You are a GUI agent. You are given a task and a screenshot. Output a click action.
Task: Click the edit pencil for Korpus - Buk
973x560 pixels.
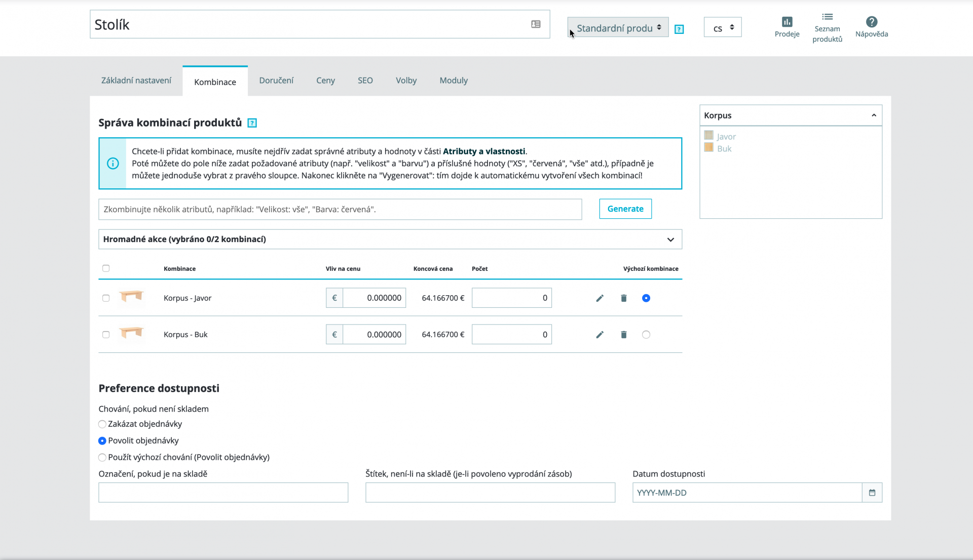click(x=600, y=335)
